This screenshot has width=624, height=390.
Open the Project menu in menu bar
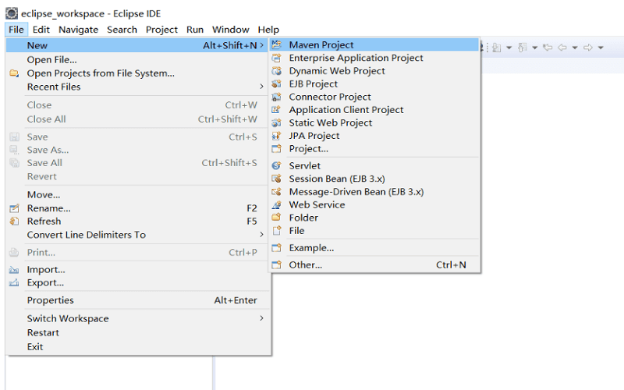pyautogui.click(x=162, y=29)
